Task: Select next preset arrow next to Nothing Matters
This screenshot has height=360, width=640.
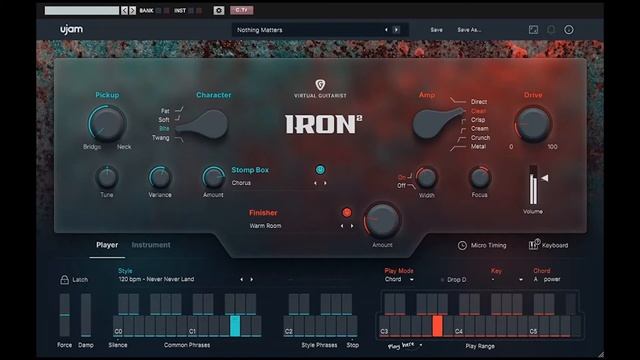Action: [x=396, y=30]
